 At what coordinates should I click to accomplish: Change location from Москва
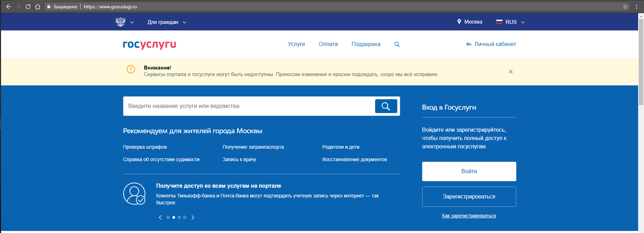470,22
